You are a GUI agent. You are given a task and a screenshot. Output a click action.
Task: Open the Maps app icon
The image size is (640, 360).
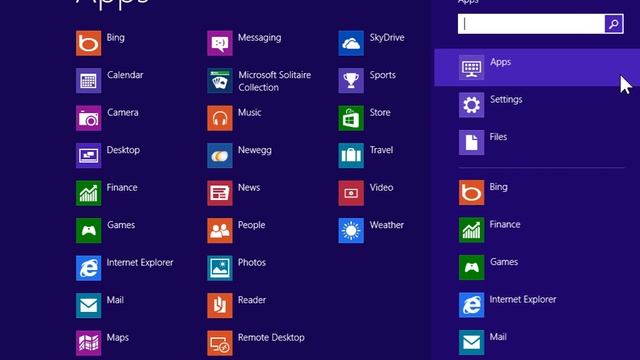89,343
